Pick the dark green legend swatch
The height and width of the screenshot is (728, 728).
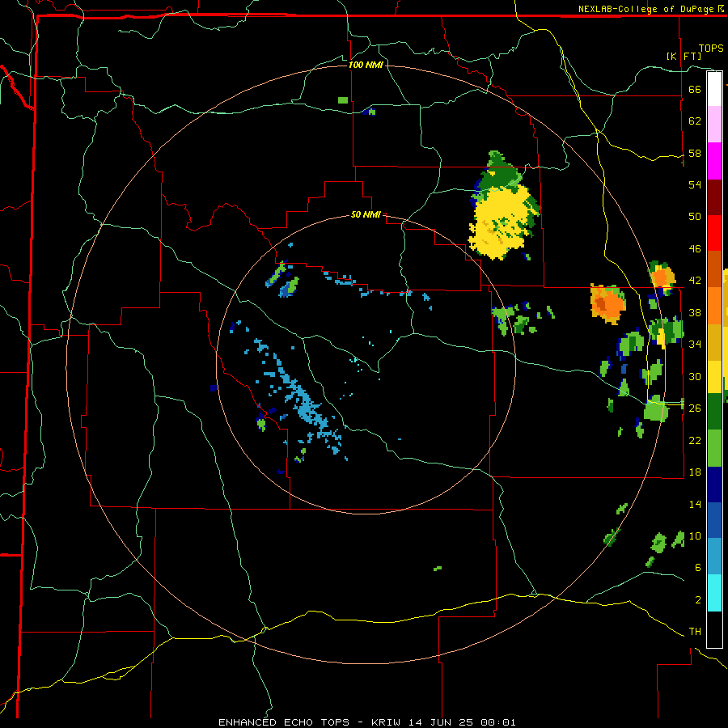(x=714, y=412)
